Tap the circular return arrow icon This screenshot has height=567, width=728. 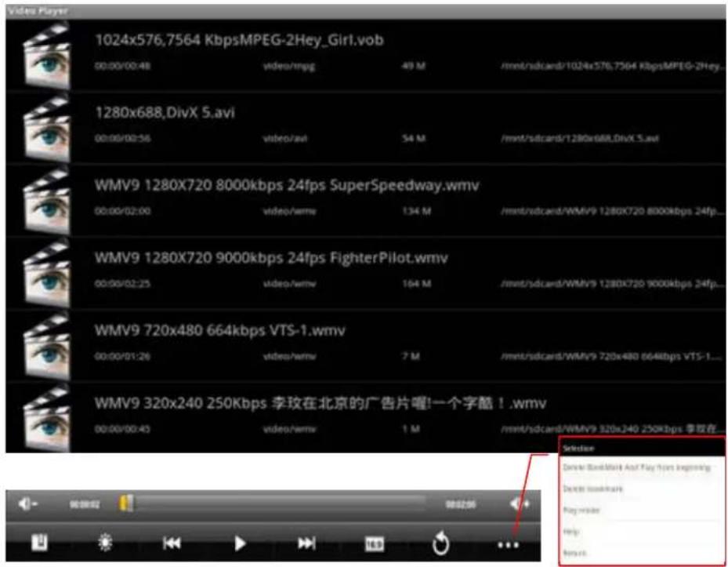(x=440, y=543)
